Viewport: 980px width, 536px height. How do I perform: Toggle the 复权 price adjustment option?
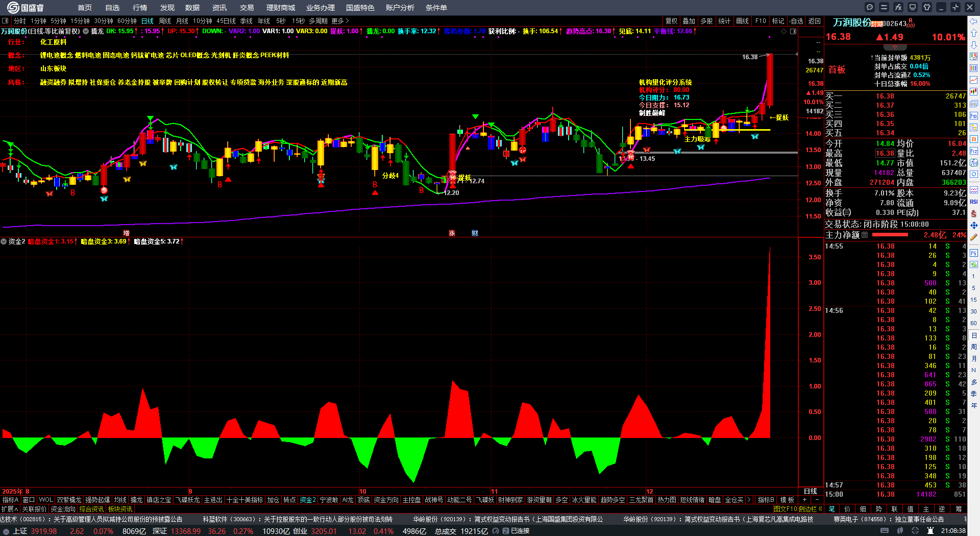coord(671,21)
